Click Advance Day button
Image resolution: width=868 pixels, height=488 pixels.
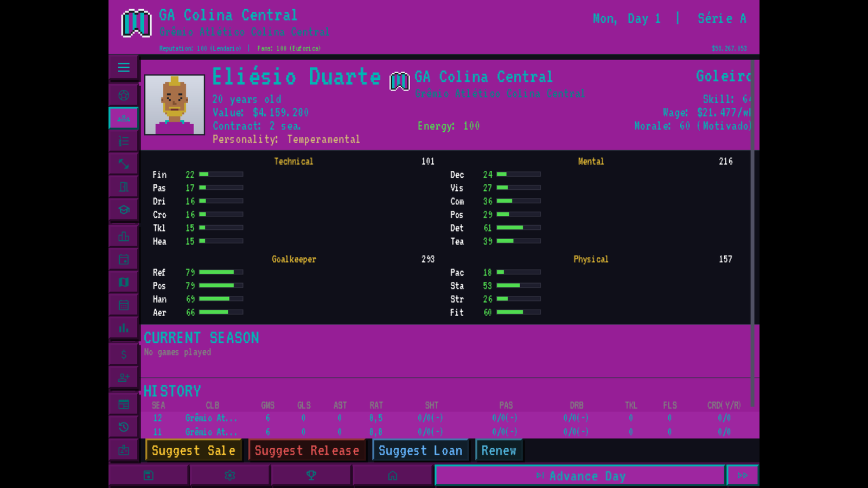[580, 476]
